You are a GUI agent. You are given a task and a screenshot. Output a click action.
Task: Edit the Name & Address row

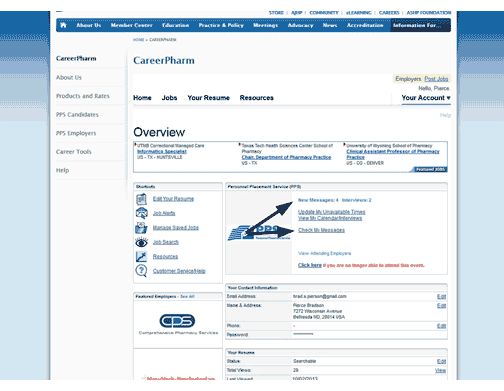click(x=441, y=306)
